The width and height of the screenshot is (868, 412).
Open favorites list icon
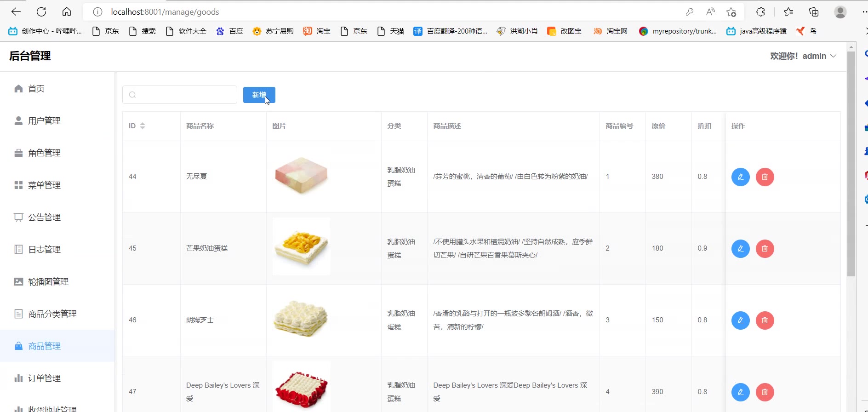pos(788,12)
